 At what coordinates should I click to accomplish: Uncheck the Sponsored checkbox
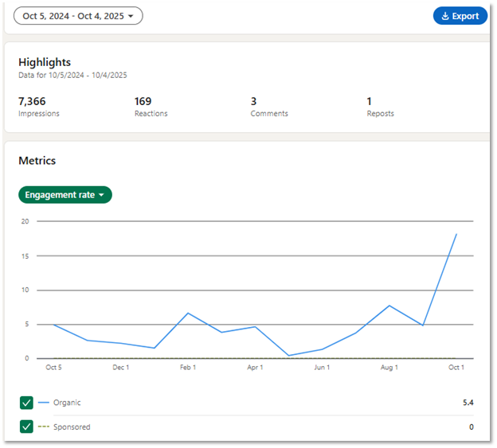26,427
